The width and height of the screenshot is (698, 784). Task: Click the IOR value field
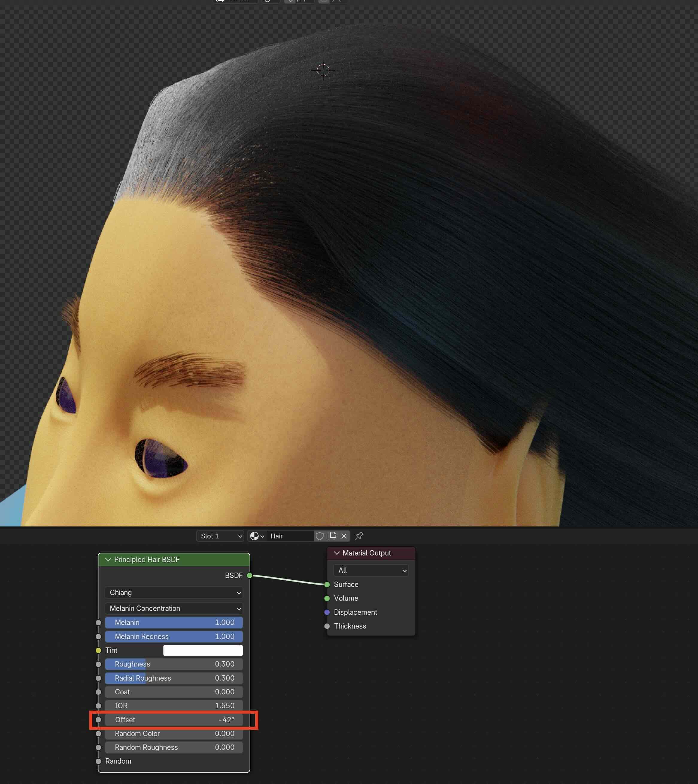pos(174,706)
